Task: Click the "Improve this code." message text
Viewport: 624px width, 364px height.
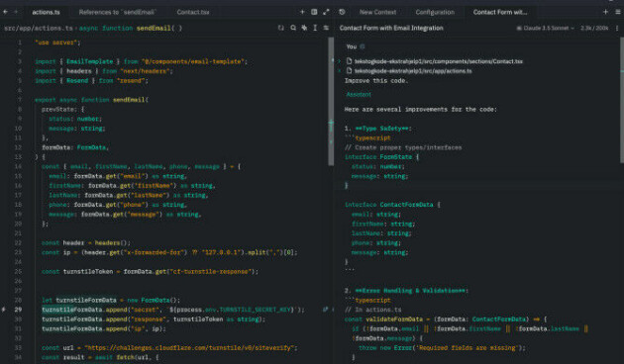Action: coord(376,80)
